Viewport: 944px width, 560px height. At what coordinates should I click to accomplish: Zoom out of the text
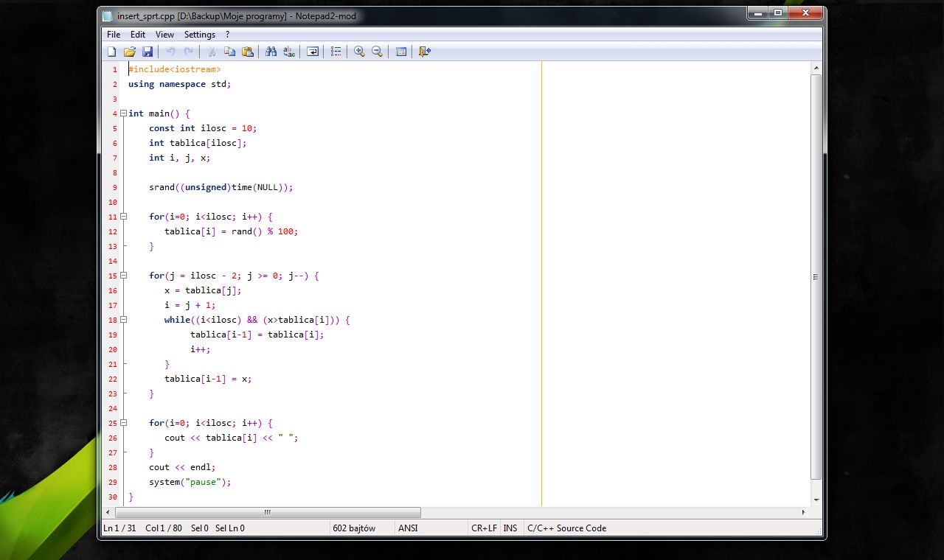coord(377,51)
